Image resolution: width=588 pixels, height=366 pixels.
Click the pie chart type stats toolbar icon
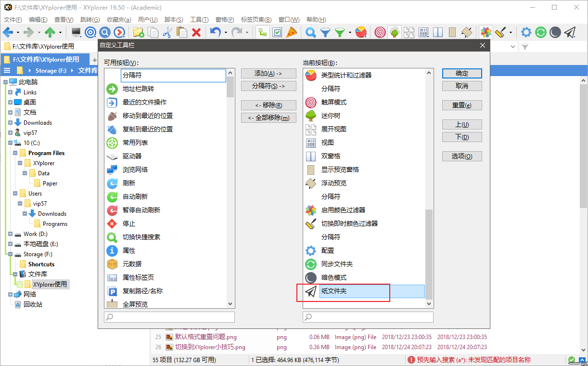(x=361, y=32)
